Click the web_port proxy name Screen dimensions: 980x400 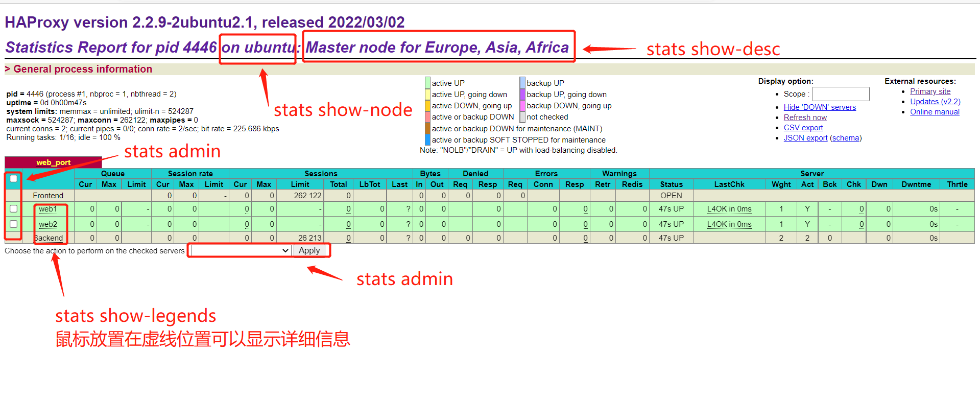pyautogui.click(x=53, y=162)
